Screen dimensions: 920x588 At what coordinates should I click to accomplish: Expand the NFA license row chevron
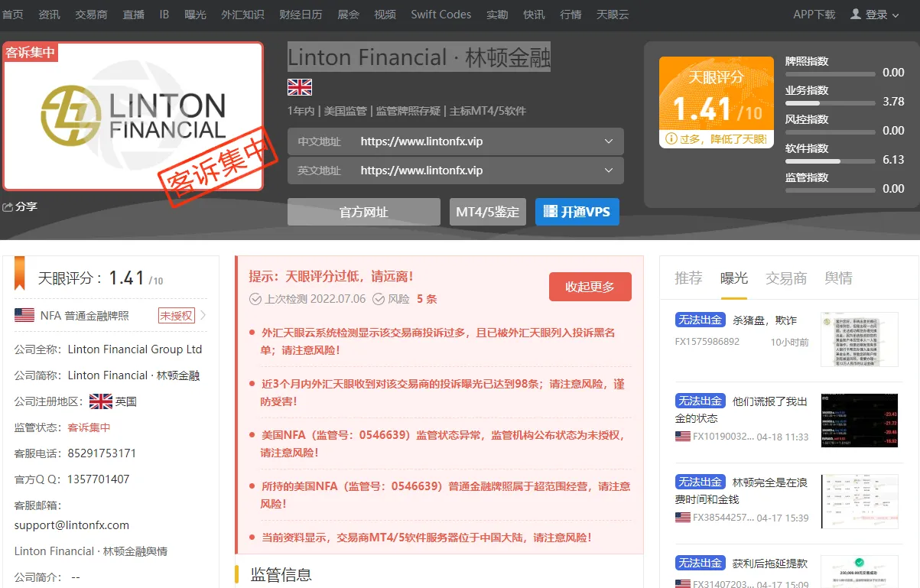pyautogui.click(x=203, y=315)
